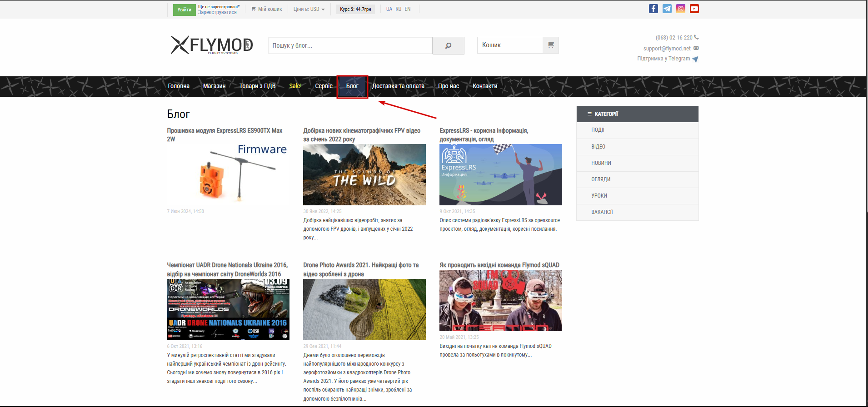
Task: Open the Drone Photo Awards aerial thumbnail
Action: tap(364, 309)
